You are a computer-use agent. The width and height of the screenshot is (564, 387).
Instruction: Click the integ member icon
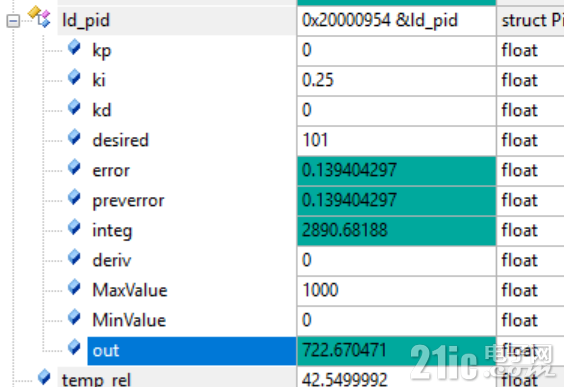click(74, 227)
